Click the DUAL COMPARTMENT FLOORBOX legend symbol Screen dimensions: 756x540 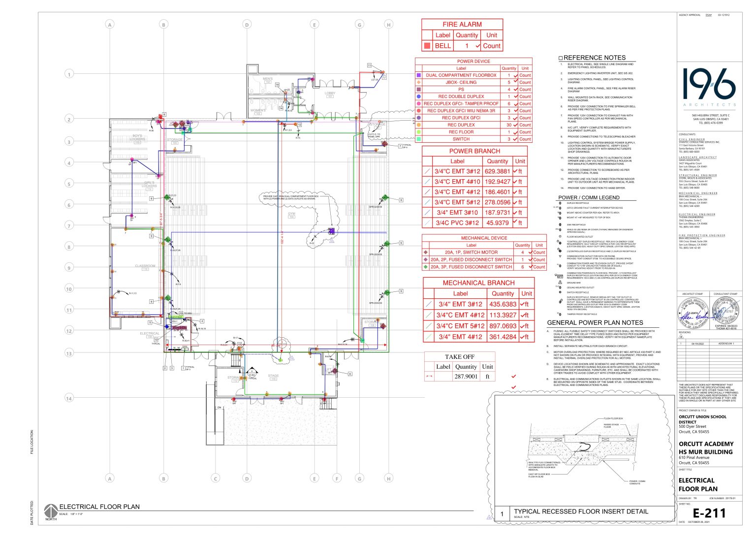click(x=419, y=75)
